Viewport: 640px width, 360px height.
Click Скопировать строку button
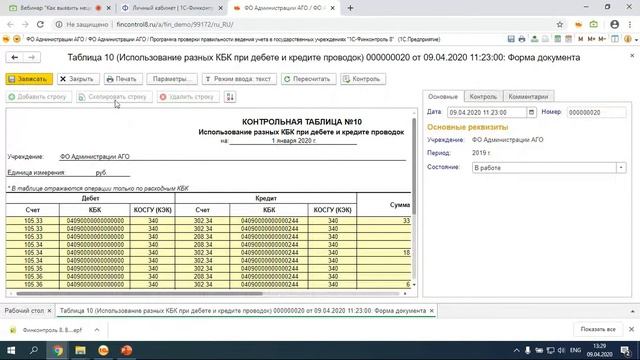pyautogui.click(x=114, y=97)
